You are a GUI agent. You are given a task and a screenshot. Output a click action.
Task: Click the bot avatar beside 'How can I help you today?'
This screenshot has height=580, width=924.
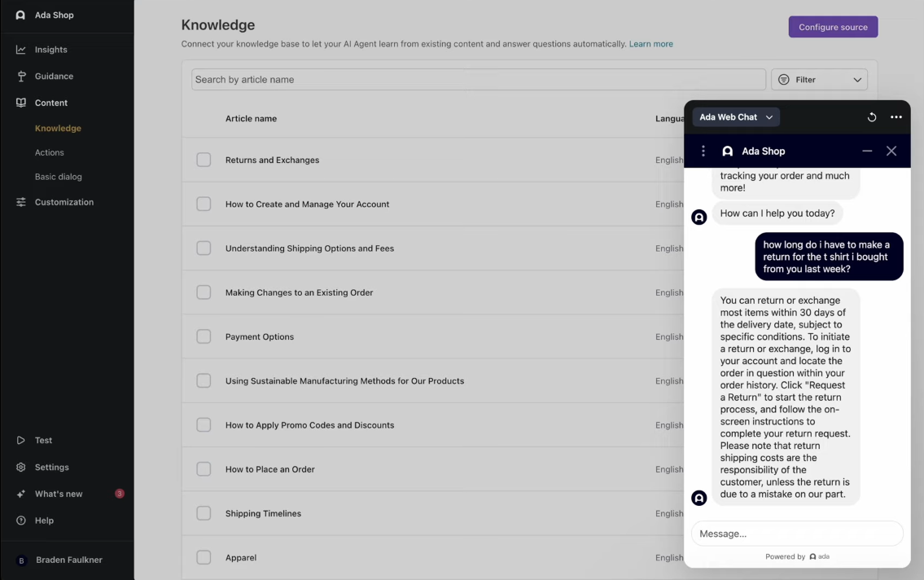[698, 217]
